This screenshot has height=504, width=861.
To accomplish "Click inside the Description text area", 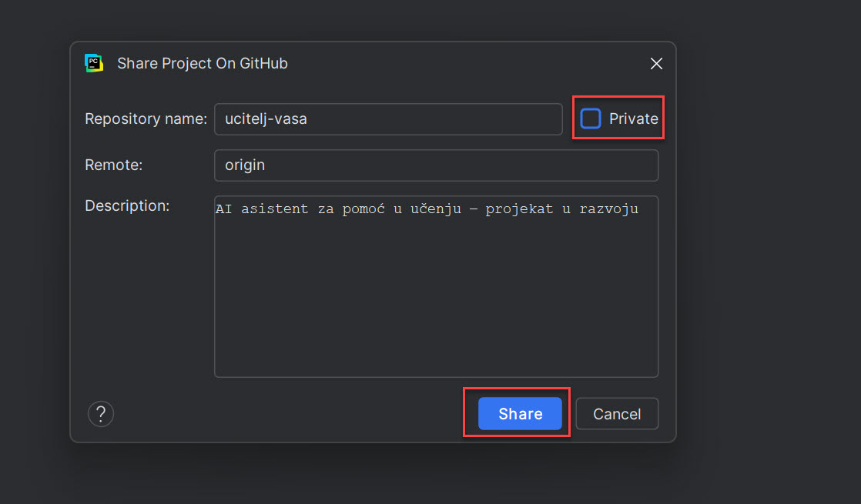I will click(436, 285).
